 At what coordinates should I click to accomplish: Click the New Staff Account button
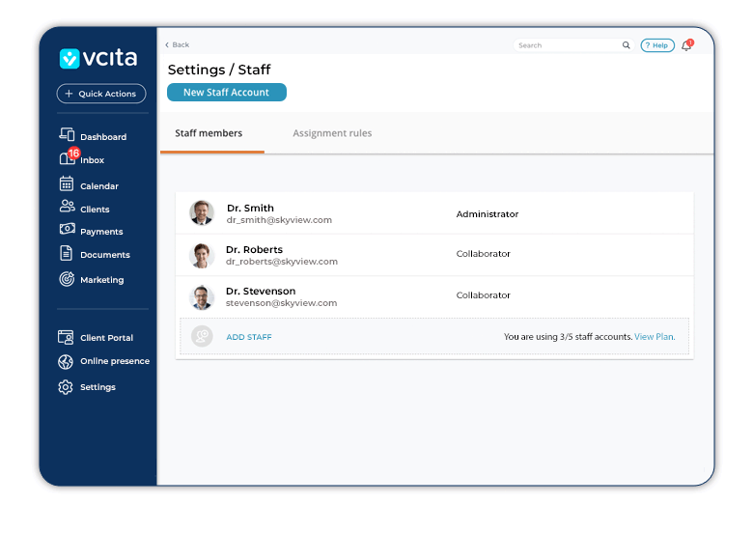coord(227,93)
